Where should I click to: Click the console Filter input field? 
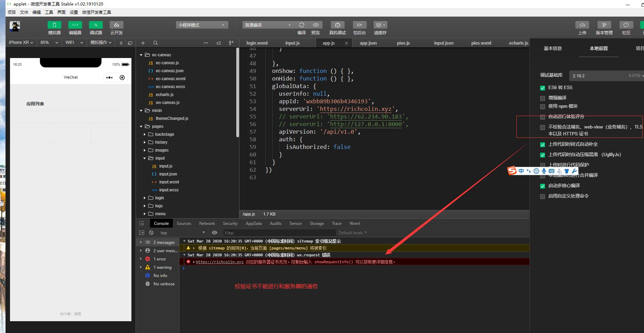click(x=279, y=233)
